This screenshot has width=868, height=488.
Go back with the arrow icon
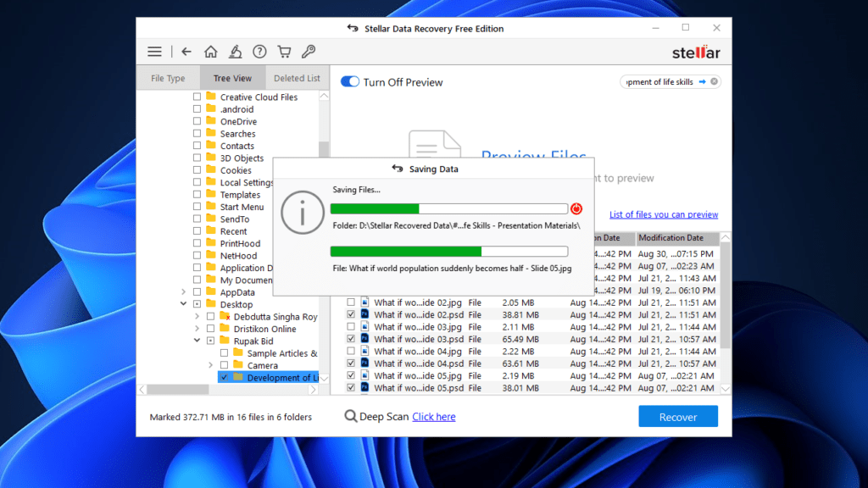click(186, 52)
